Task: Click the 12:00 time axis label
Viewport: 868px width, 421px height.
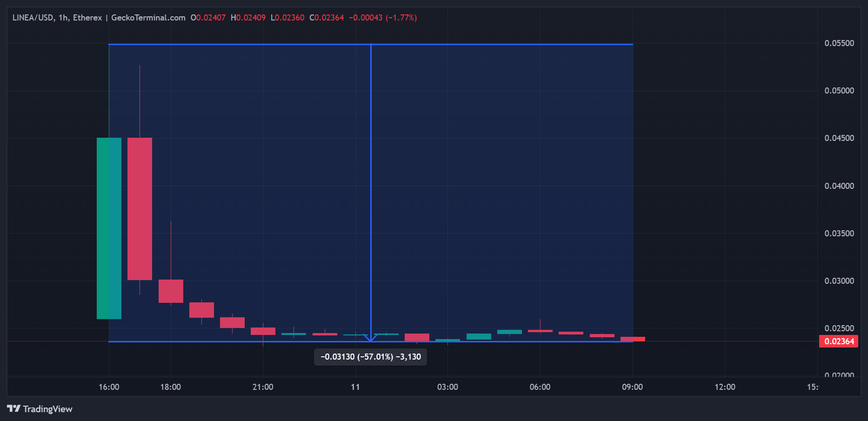Action: coord(725,387)
